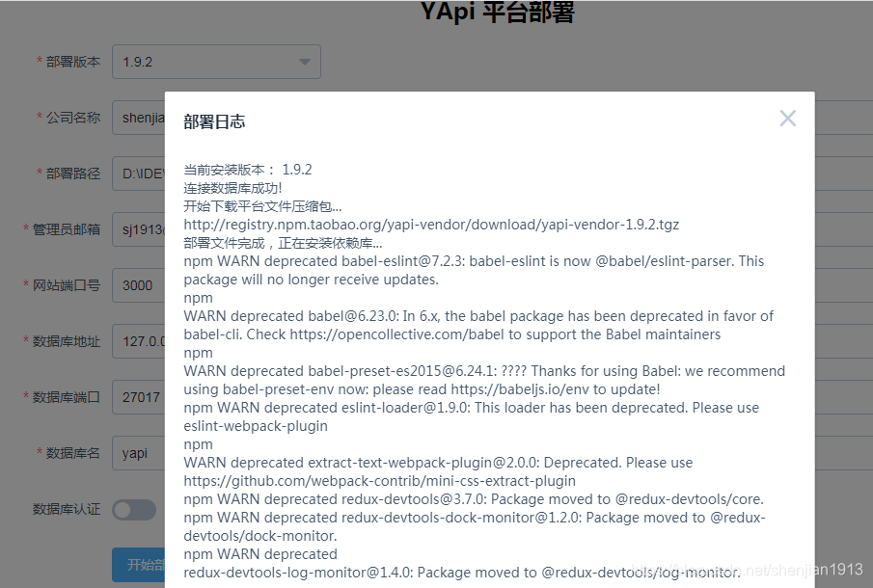Select version 1.9.2 from the version selector
Image resolution: width=873 pixels, height=588 pixels.
point(216,61)
